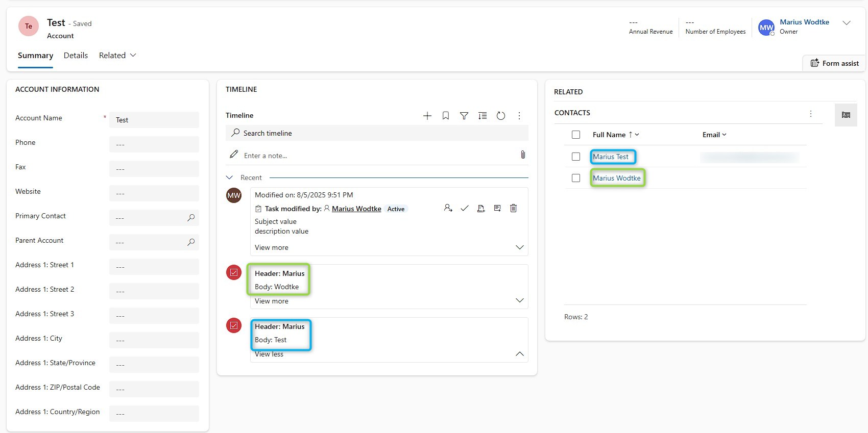Select the Marius Test contact checkbox
The width and height of the screenshot is (868, 433).
tap(576, 157)
